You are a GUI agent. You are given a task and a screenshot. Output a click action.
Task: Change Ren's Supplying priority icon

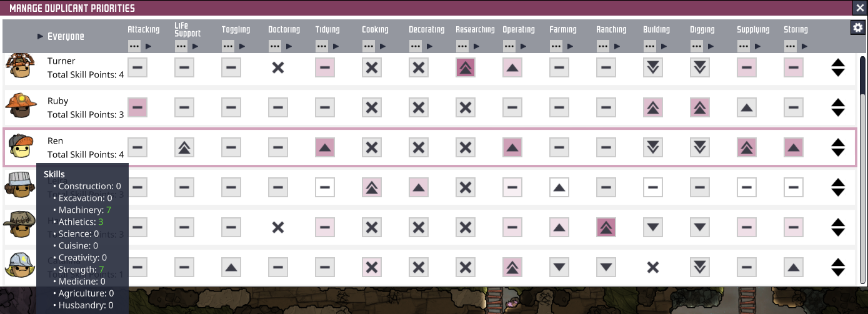747,147
